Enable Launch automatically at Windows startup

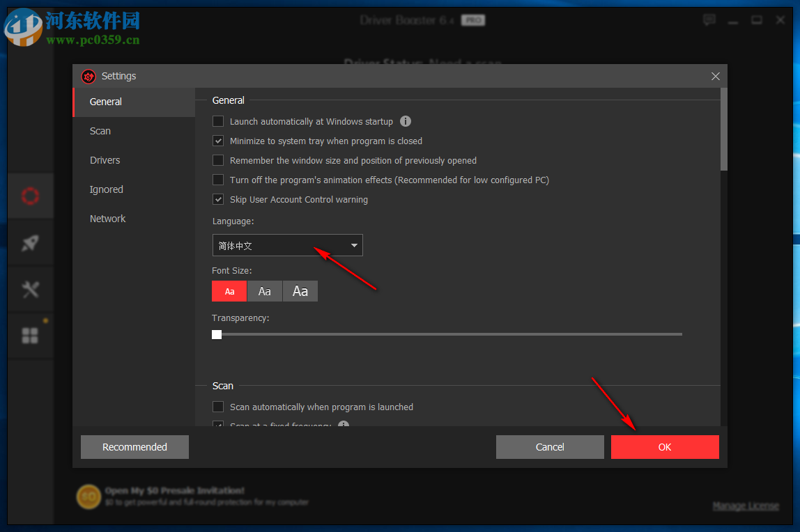click(218, 121)
